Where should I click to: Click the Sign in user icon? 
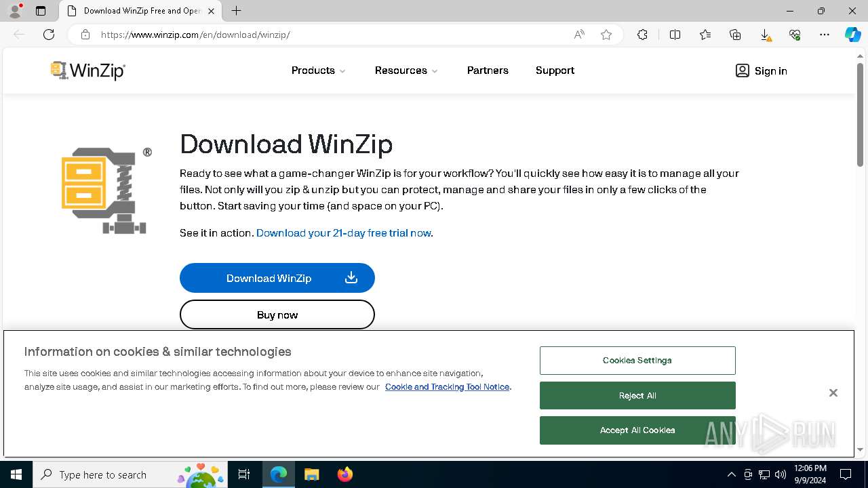[x=743, y=70]
